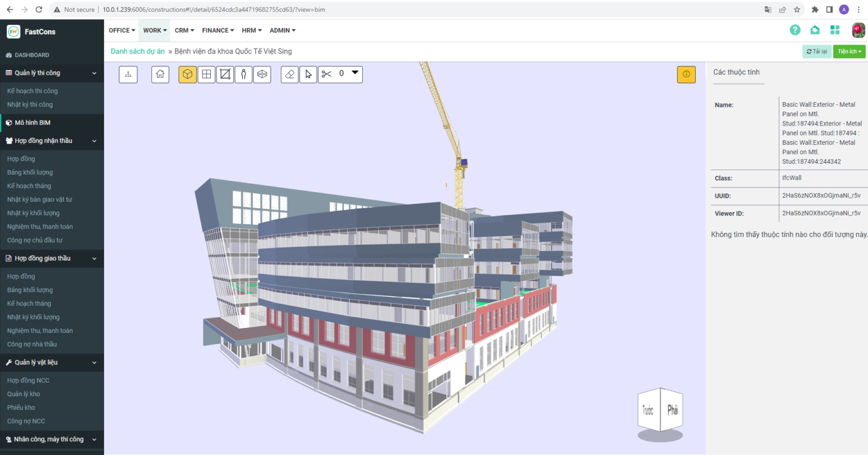Expand the Tiện ích dropdown menu

(x=849, y=51)
